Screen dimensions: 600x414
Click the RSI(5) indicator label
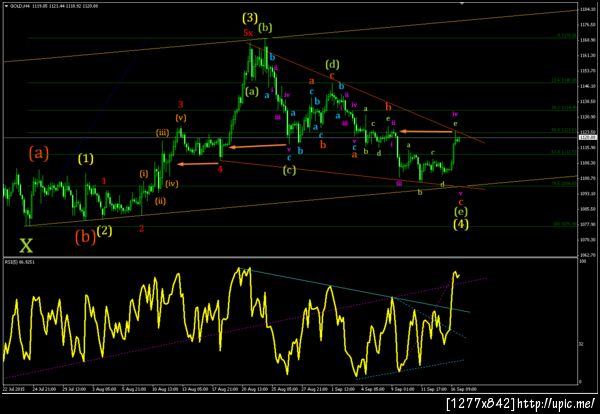[18, 261]
